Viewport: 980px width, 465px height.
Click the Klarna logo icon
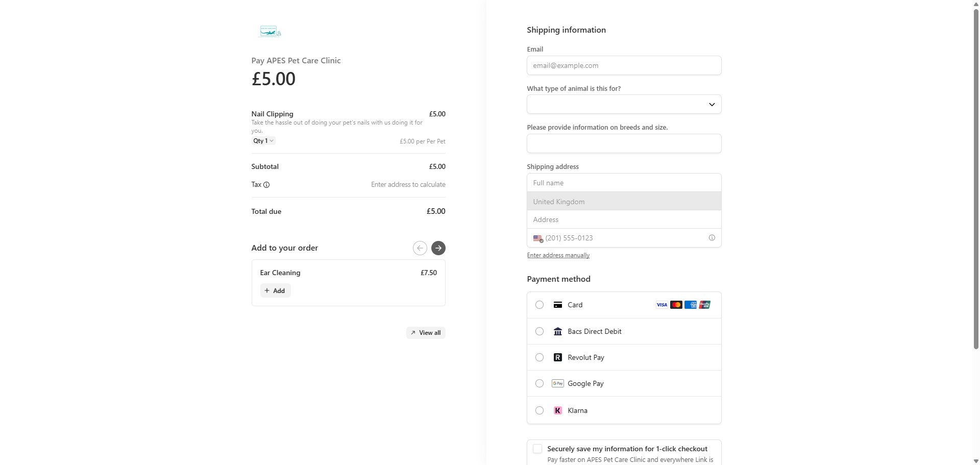(558, 410)
